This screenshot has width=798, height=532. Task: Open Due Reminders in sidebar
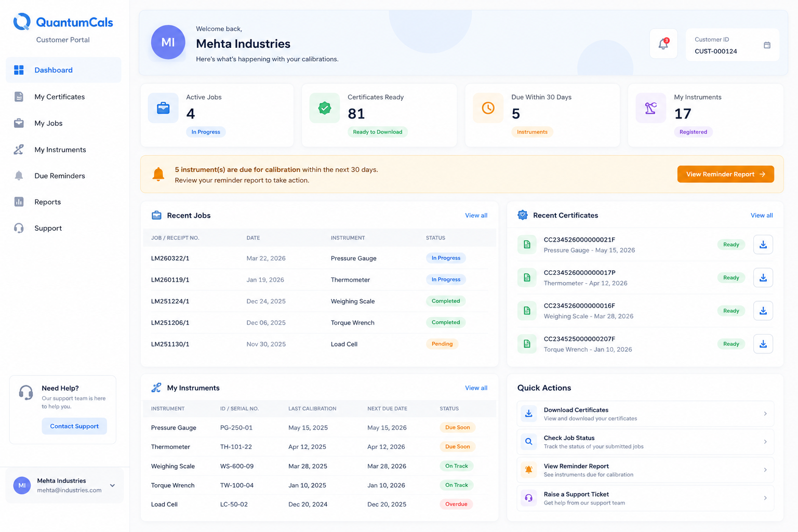[x=63, y=176]
